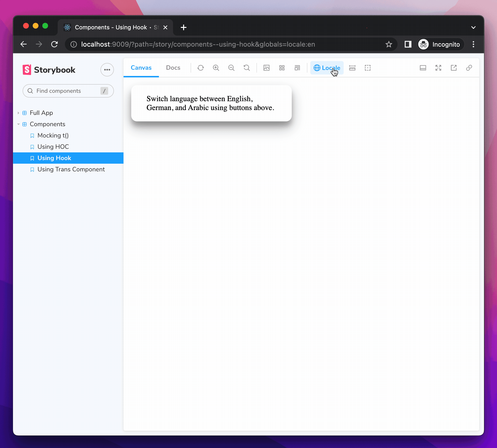This screenshot has height=448, width=497.
Task: Open the story in a new browser tab
Action: click(454, 68)
